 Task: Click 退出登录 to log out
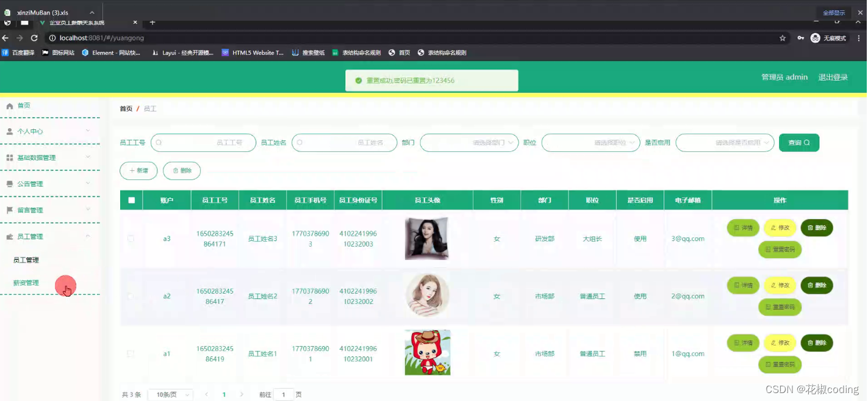(x=833, y=78)
